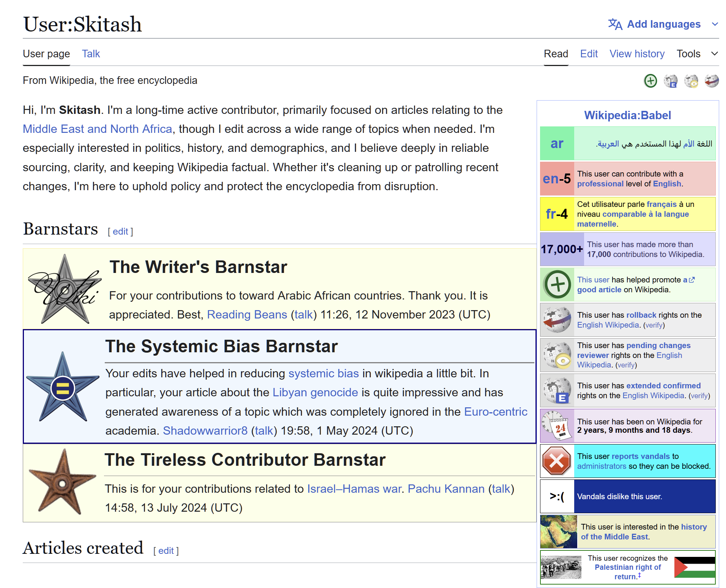The height and width of the screenshot is (588, 726).
Task: Open the Israel–Hamas war link
Action: tap(354, 489)
